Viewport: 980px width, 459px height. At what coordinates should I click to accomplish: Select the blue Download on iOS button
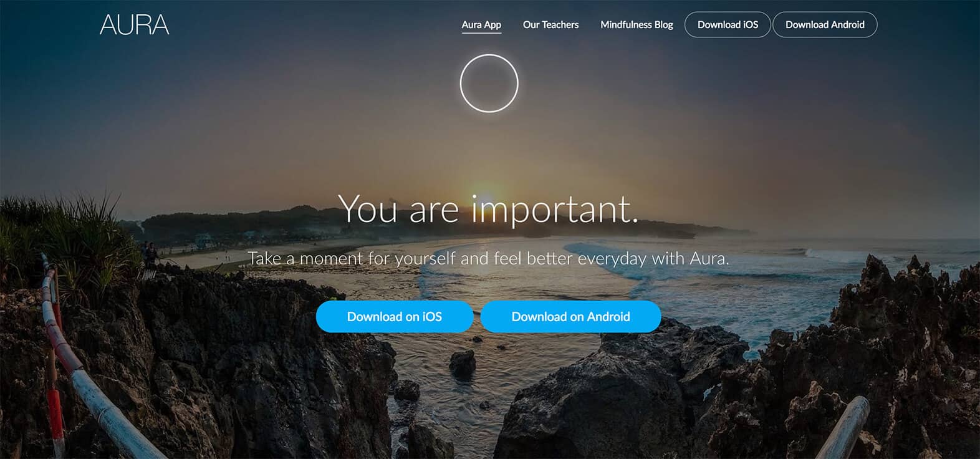(395, 317)
